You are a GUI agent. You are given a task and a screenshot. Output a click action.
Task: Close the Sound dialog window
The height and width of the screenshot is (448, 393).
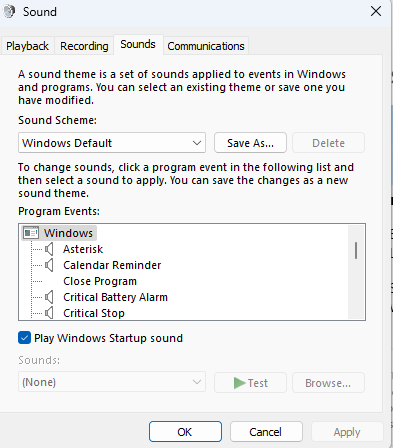point(376,11)
